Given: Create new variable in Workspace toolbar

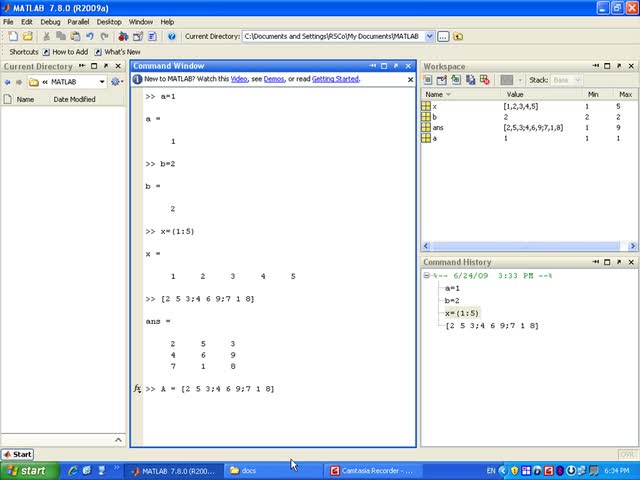Looking at the screenshot, I should tap(427, 80).
